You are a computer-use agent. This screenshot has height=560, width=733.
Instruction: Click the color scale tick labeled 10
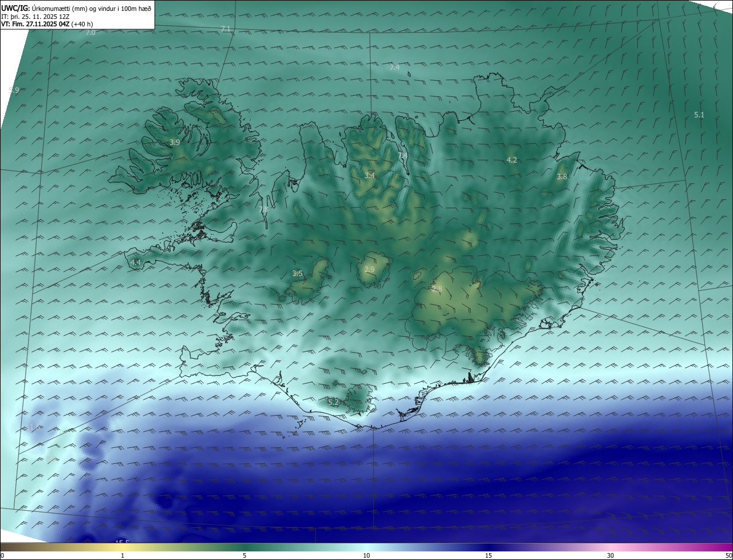[x=366, y=555]
